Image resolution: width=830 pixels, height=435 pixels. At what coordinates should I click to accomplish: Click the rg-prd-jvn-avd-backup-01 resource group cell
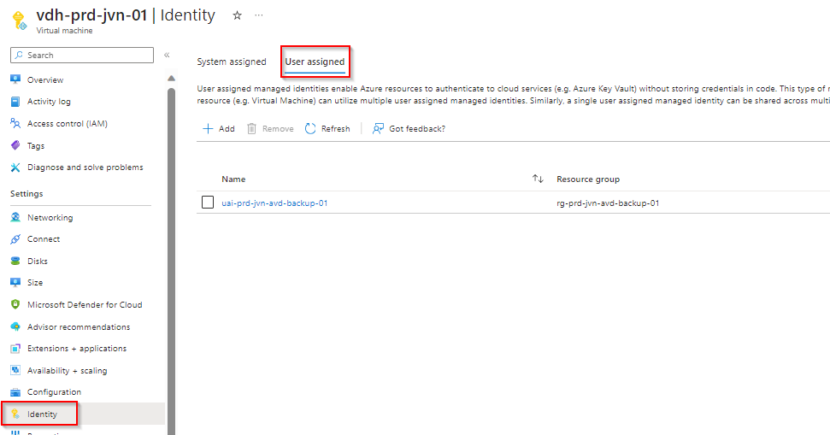tap(608, 203)
